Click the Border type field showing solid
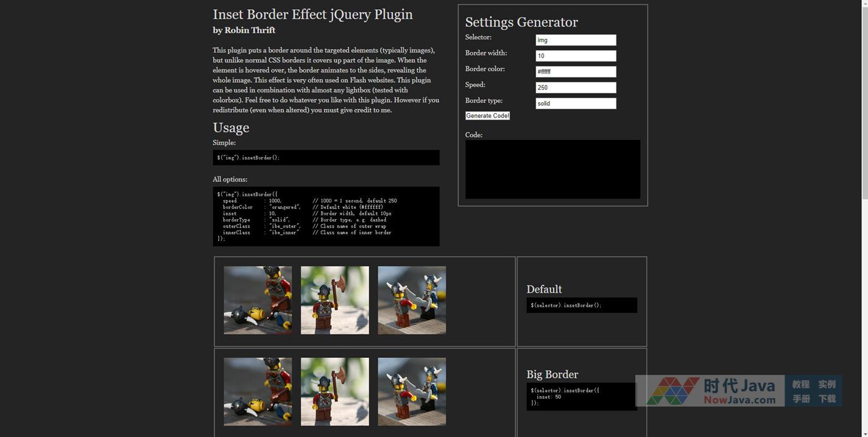868x437 pixels. coord(576,103)
